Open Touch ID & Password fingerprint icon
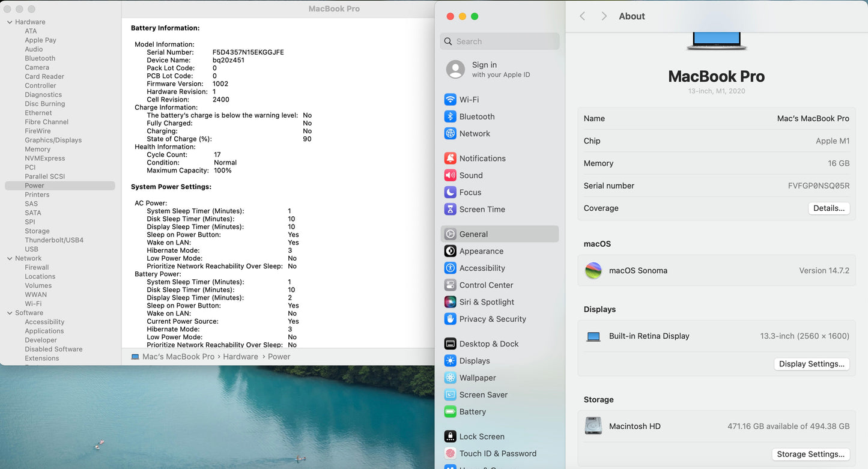This screenshot has height=469, width=868. click(450, 453)
